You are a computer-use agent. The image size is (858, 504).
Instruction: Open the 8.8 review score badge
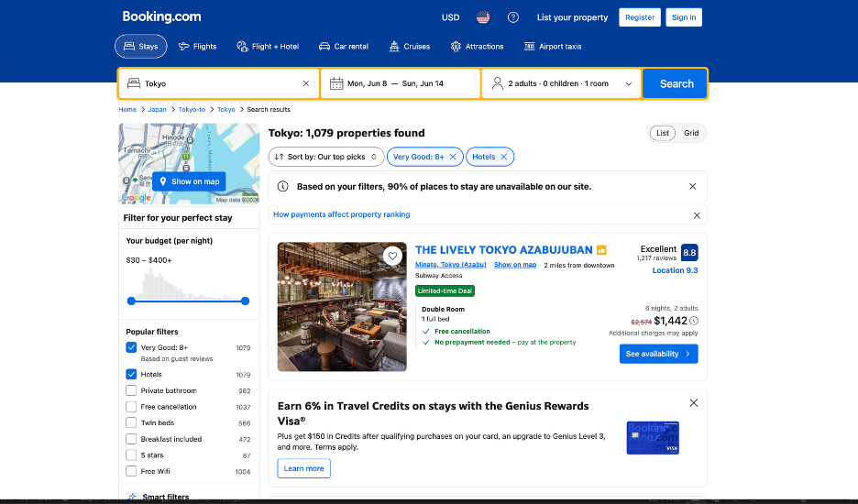[x=689, y=253]
